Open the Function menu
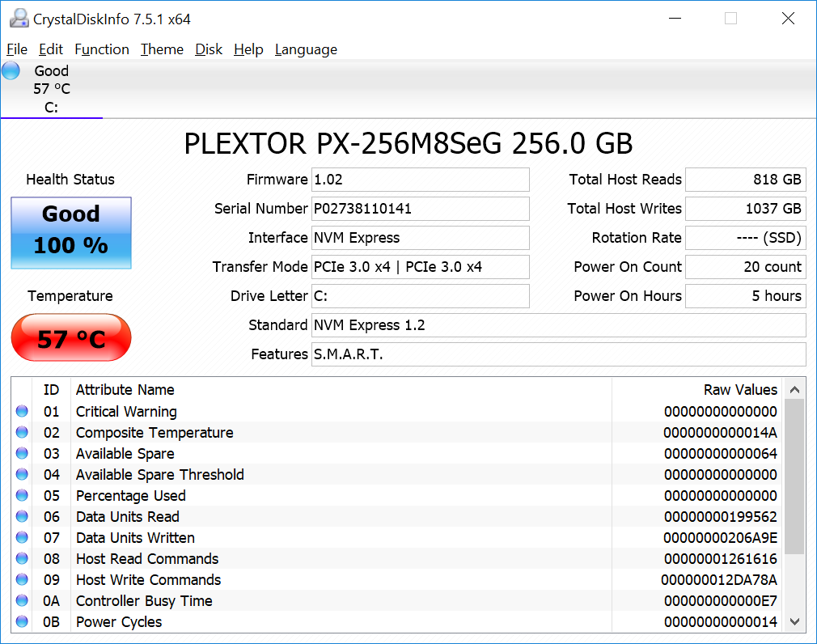Image resolution: width=817 pixels, height=644 pixels. coord(102,49)
